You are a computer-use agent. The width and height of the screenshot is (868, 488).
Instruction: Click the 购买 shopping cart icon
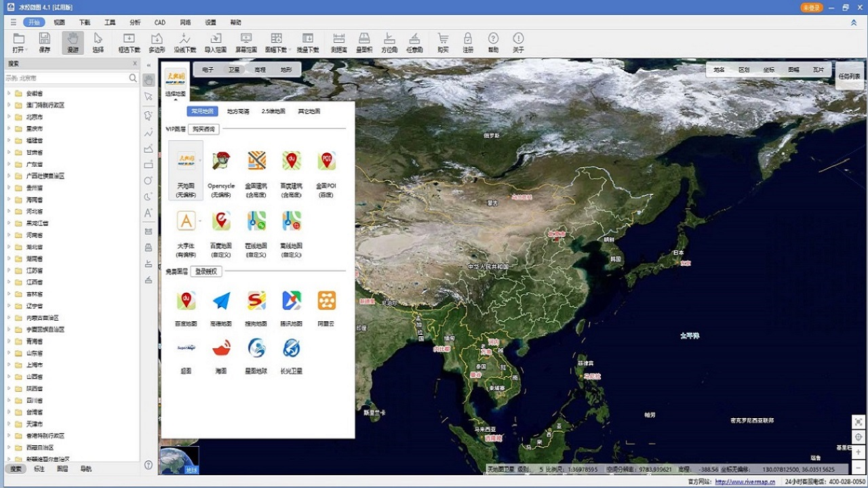(443, 39)
